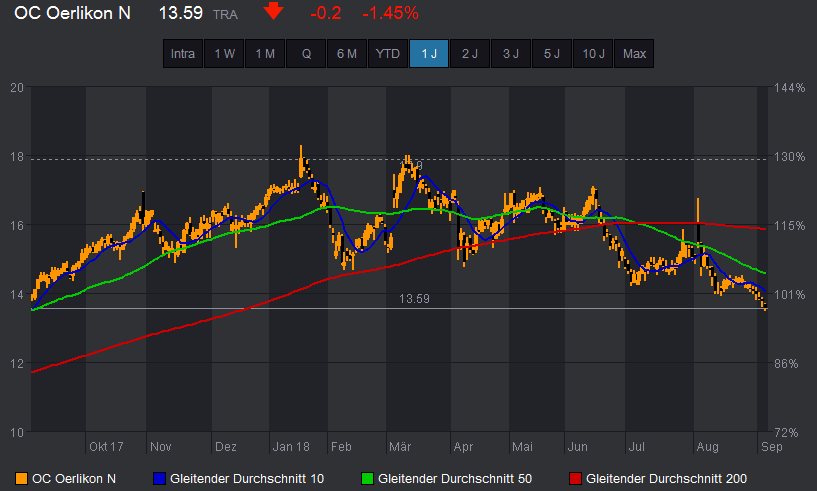
Task: Display Max time range
Action: 634,54
